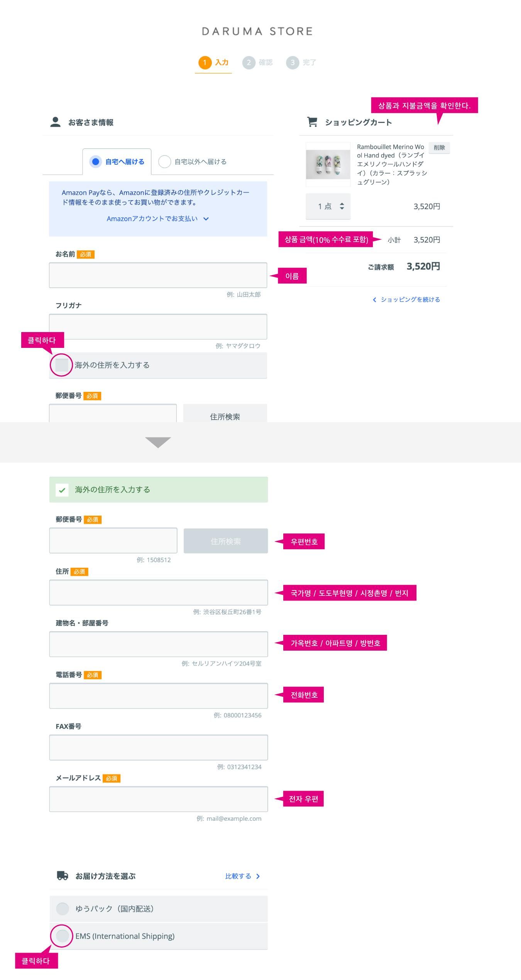Click the shopping cart icon

pyautogui.click(x=312, y=122)
